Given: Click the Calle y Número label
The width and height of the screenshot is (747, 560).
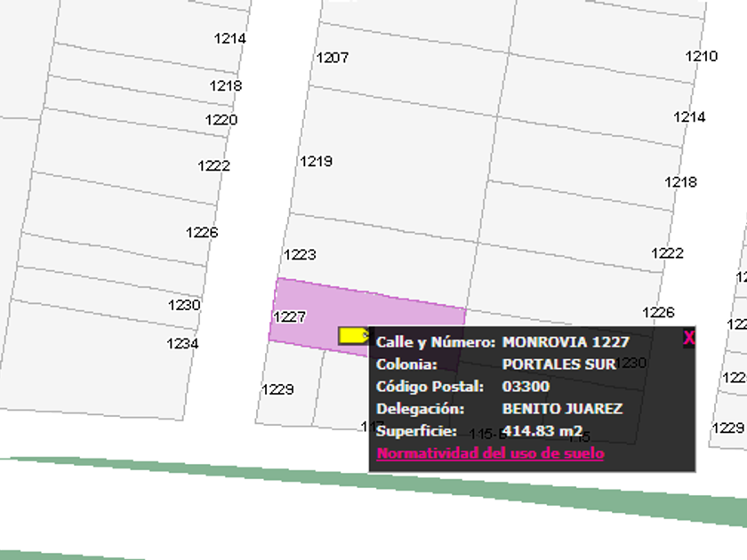Looking at the screenshot, I should 436,342.
